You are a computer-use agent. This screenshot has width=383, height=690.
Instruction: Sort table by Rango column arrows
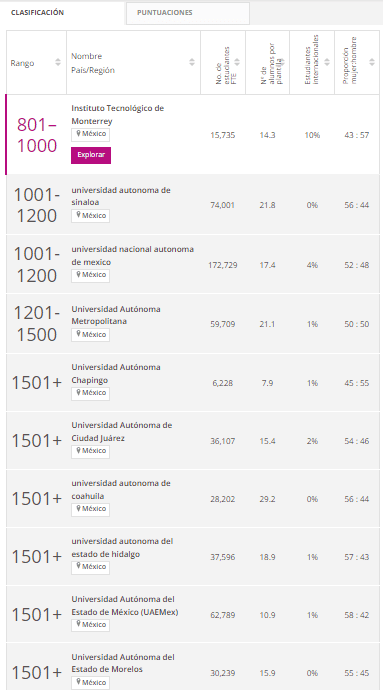click(x=58, y=62)
